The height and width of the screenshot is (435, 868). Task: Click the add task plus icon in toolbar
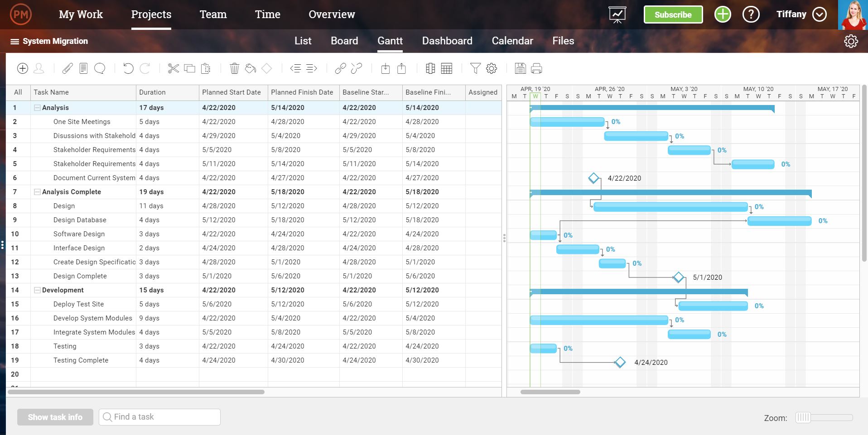23,68
